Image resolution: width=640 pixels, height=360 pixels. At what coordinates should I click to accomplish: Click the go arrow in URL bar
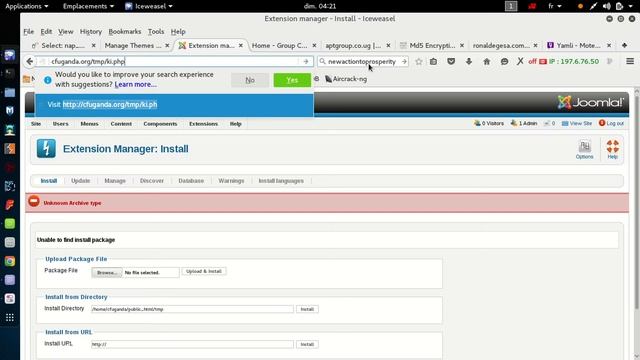click(306, 62)
